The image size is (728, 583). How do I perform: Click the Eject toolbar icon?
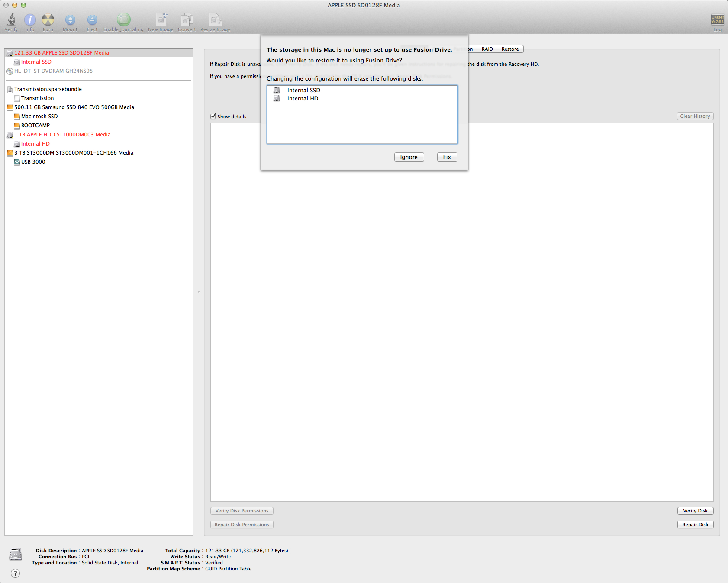92,19
